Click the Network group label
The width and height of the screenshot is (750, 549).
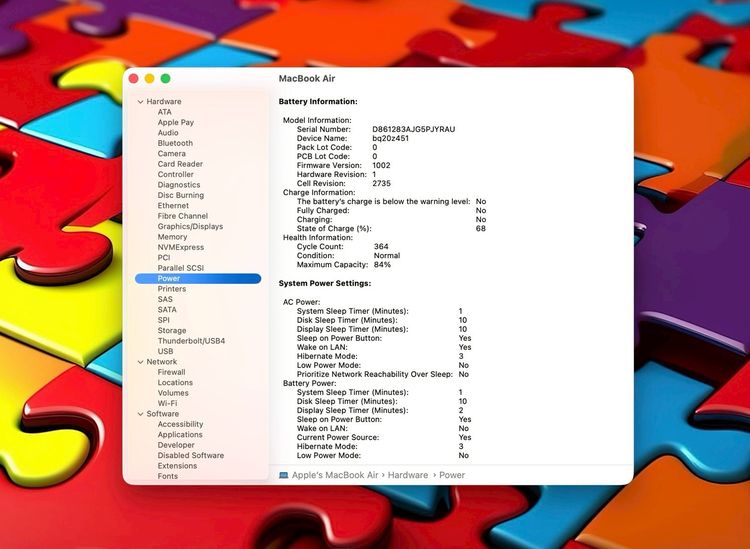[162, 362]
